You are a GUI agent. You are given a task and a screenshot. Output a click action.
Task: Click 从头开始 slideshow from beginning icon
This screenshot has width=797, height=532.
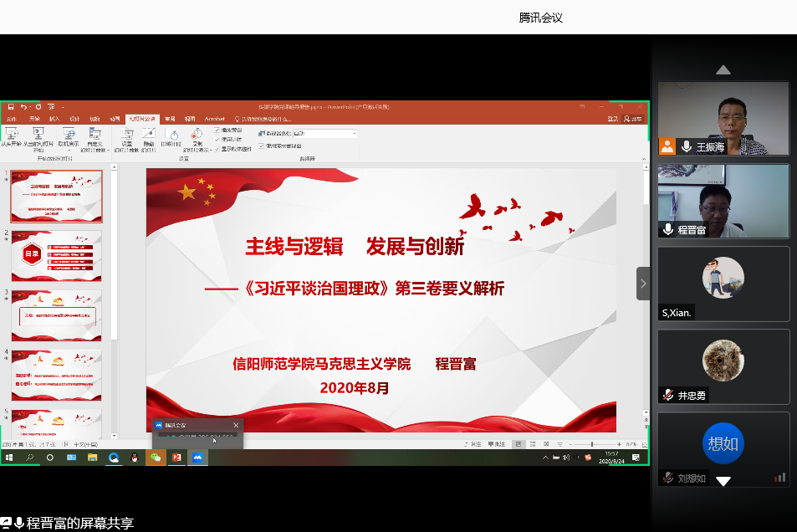pyautogui.click(x=12, y=136)
